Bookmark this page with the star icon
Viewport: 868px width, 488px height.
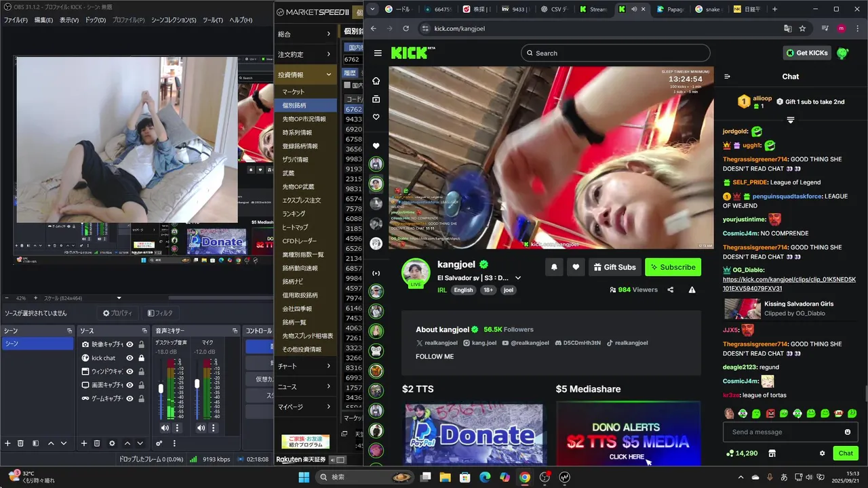click(802, 28)
